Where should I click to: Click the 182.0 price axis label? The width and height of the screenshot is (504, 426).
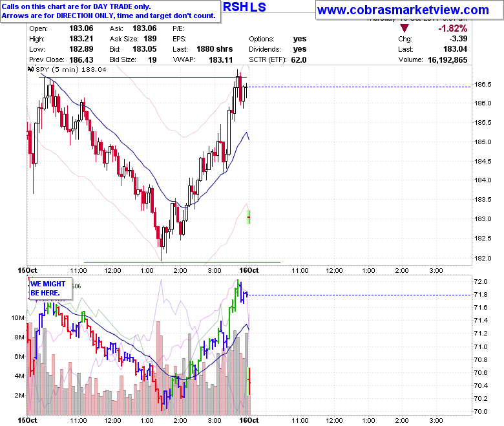pos(483,258)
